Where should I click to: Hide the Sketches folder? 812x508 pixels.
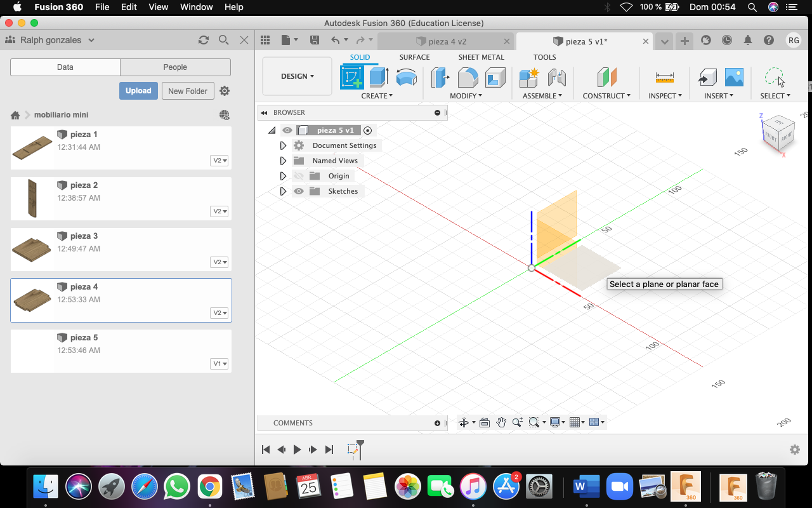tap(298, 191)
